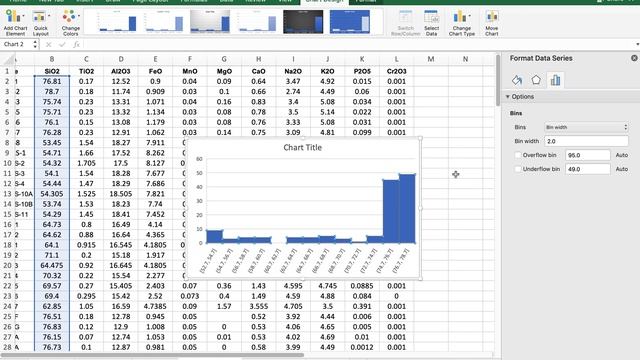This screenshot has width=640, height=360.
Task: Select the tallest histogram bar
Action: pos(407,209)
